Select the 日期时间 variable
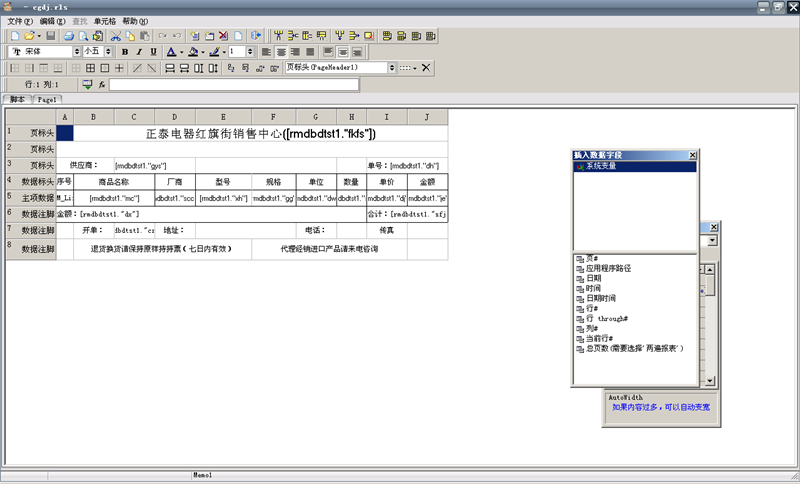This screenshot has height=484, width=800. coord(601,298)
